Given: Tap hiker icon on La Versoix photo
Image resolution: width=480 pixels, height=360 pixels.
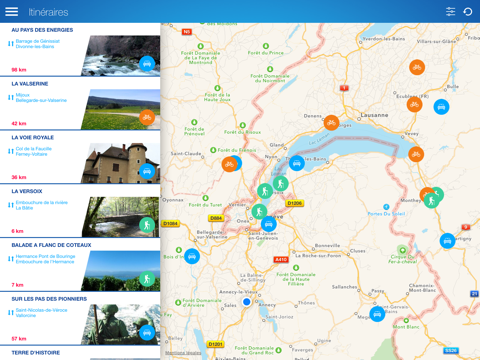Looking at the screenshot, I should pos(147,225).
